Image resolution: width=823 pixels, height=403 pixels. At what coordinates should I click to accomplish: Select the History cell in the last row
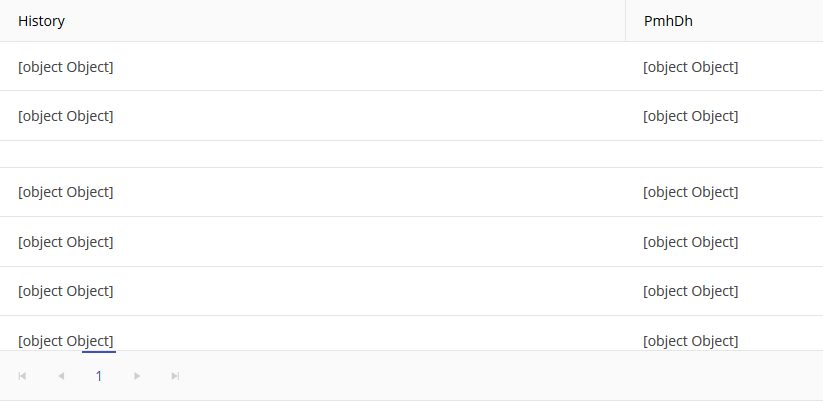coord(66,340)
